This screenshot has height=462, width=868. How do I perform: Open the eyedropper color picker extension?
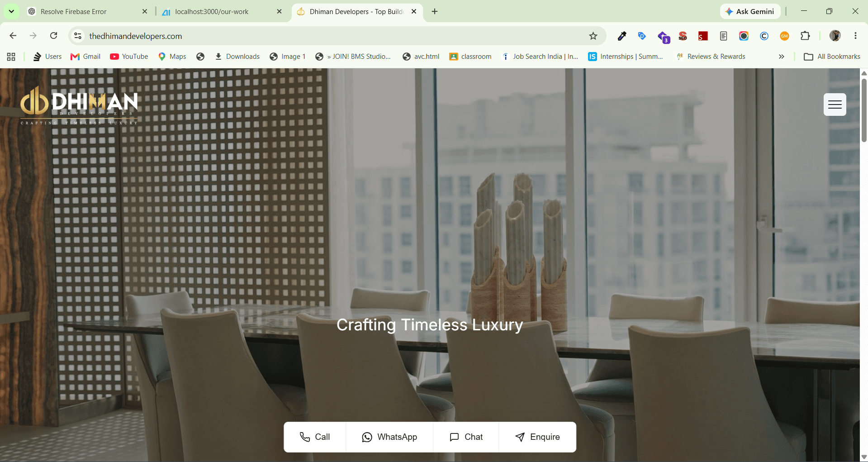coord(622,36)
